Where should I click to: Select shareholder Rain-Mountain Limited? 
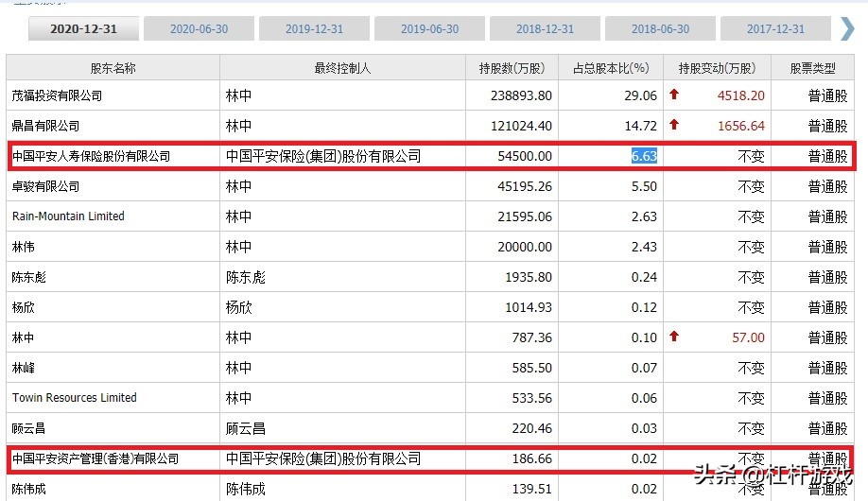pyautogui.click(x=68, y=216)
